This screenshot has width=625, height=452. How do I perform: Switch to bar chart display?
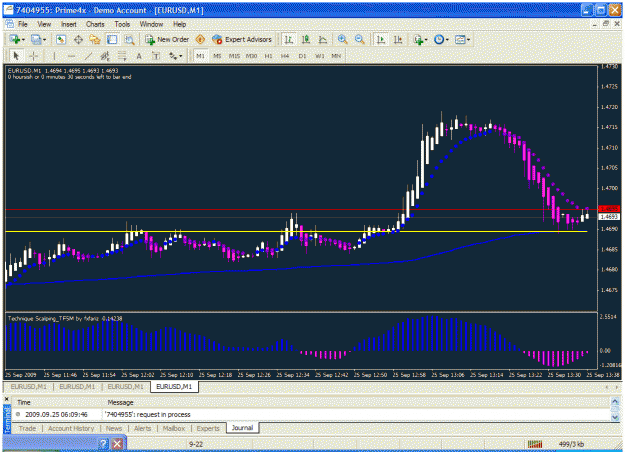(289, 39)
